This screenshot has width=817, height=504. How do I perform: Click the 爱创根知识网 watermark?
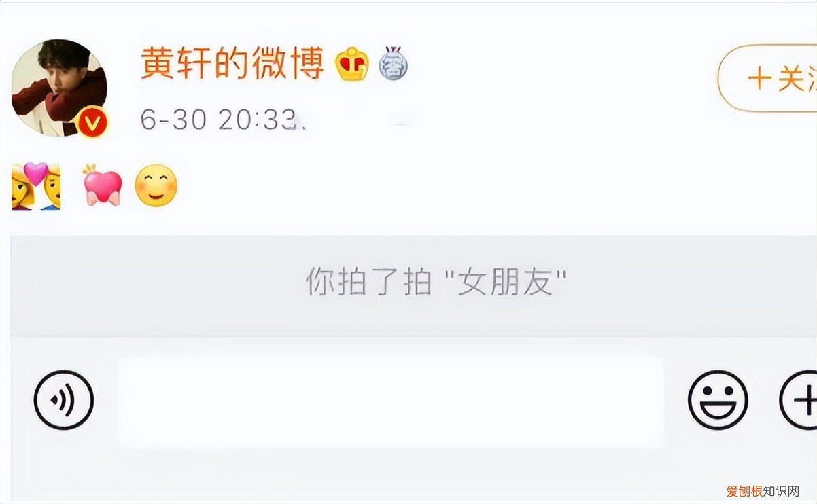763,490
